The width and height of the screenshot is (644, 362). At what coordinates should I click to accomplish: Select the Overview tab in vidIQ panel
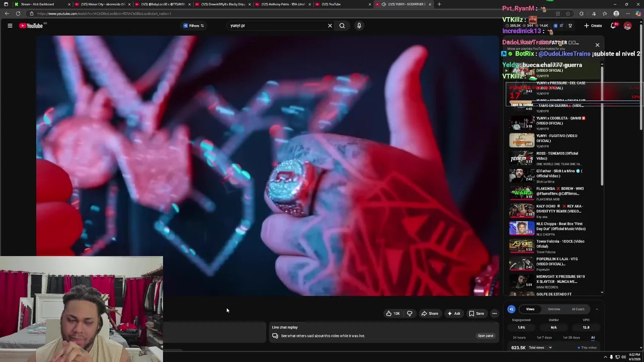click(554, 309)
